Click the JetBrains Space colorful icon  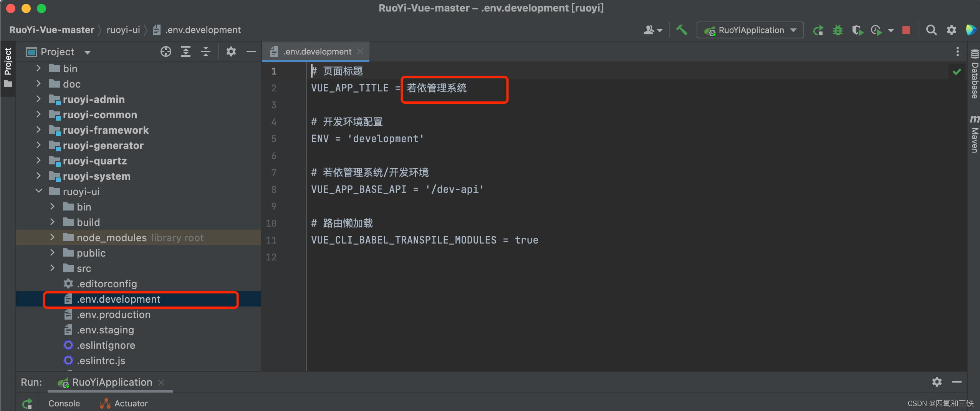click(x=971, y=30)
